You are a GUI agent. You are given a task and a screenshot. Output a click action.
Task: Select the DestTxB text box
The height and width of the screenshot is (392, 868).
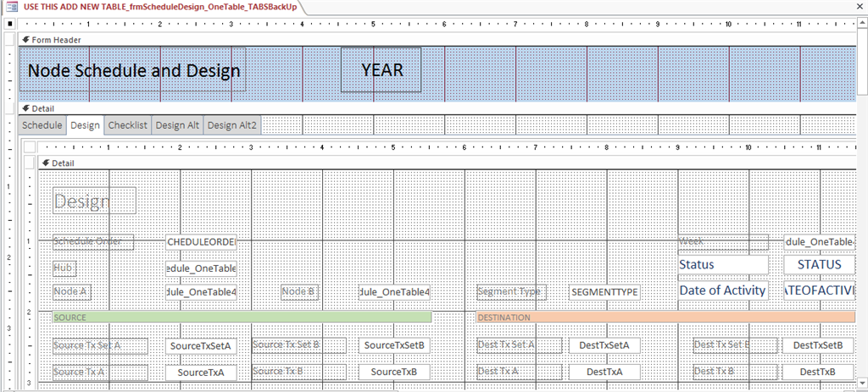point(818,372)
